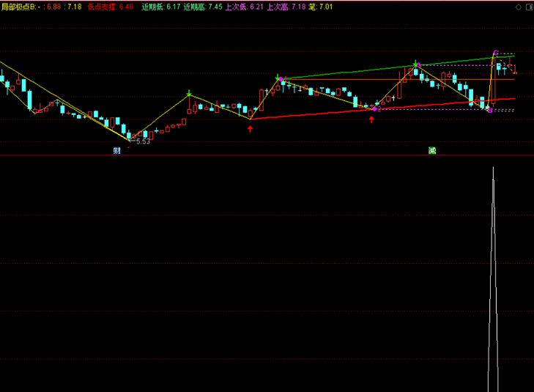Click the magenta C point label
The width and height of the screenshot is (534, 392).
click(496, 53)
